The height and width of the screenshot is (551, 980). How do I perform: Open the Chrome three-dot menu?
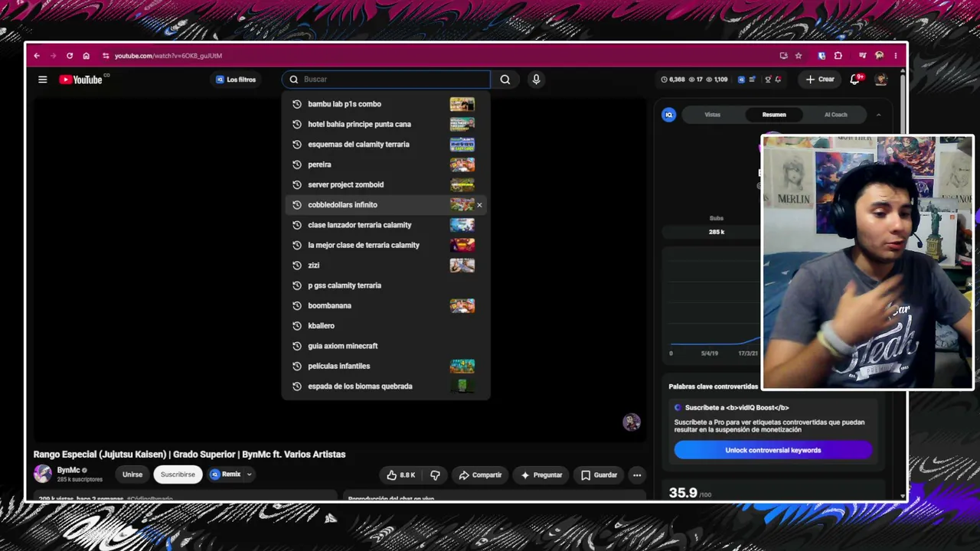click(x=895, y=56)
